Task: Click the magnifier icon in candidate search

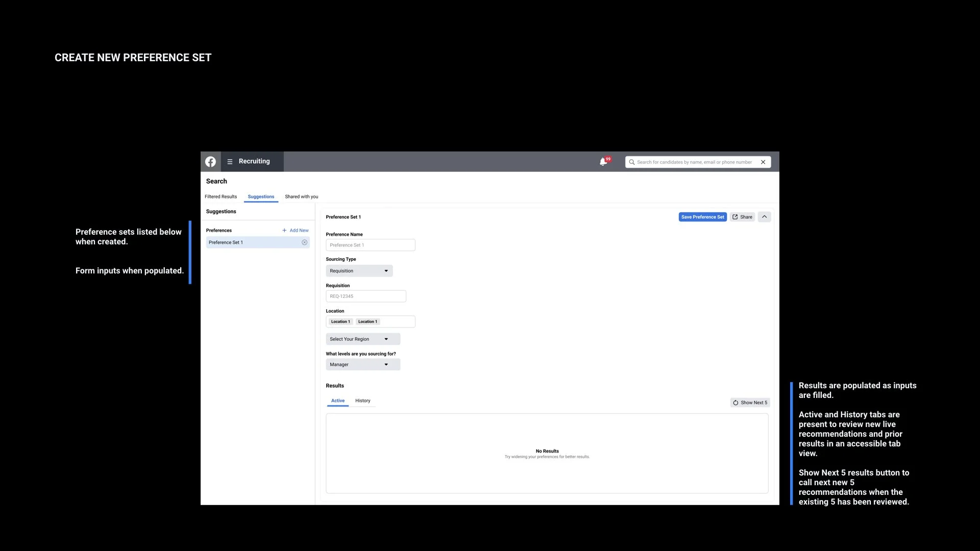Action: point(632,162)
